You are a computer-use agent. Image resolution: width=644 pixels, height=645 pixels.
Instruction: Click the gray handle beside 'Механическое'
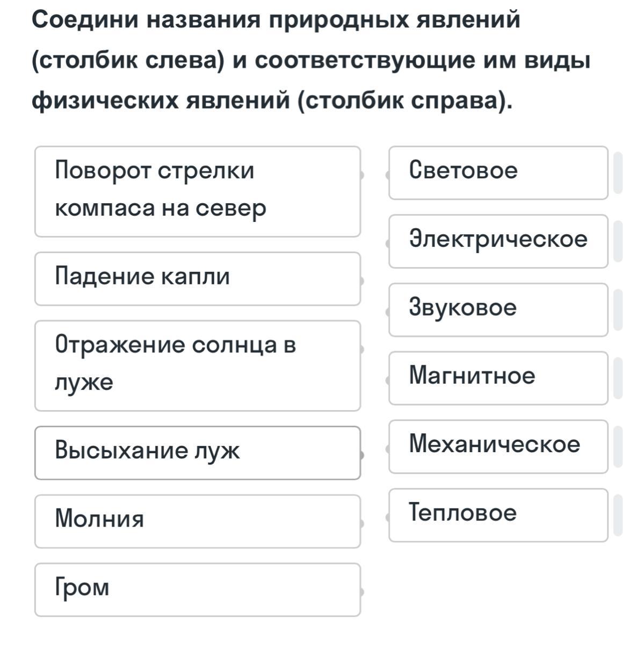point(618,446)
